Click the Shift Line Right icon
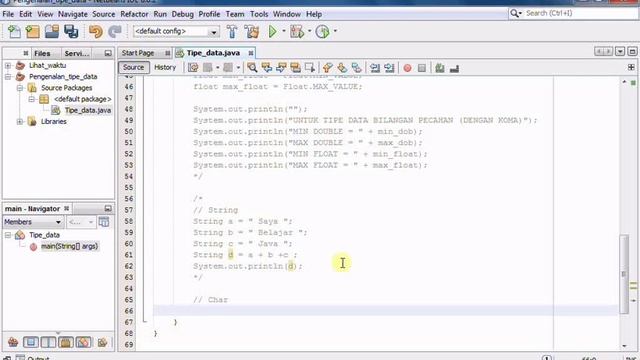Viewport: 640px width, 360px height. 389,68
